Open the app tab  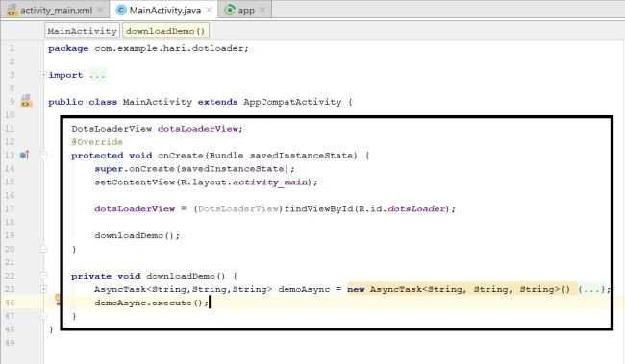pyautogui.click(x=246, y=11)
